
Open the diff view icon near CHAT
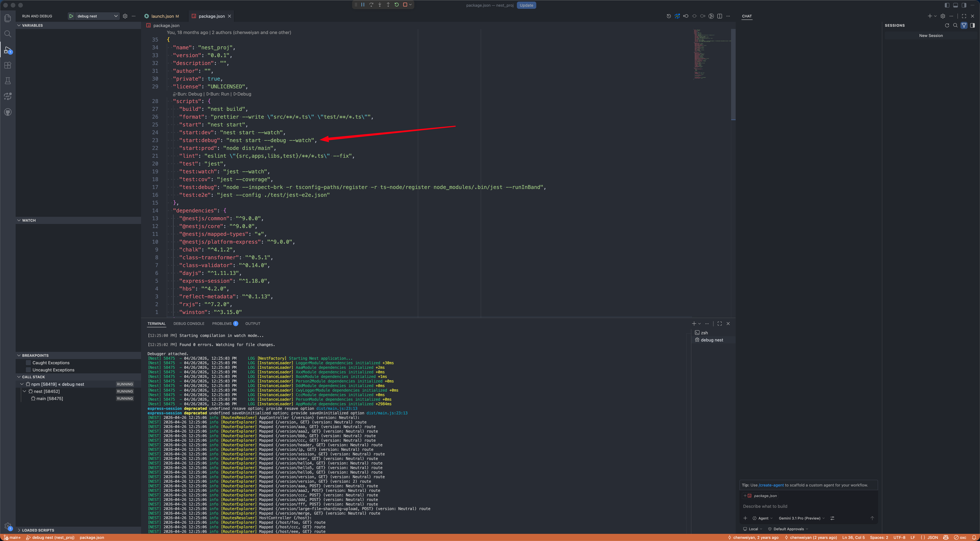[677, 16]
